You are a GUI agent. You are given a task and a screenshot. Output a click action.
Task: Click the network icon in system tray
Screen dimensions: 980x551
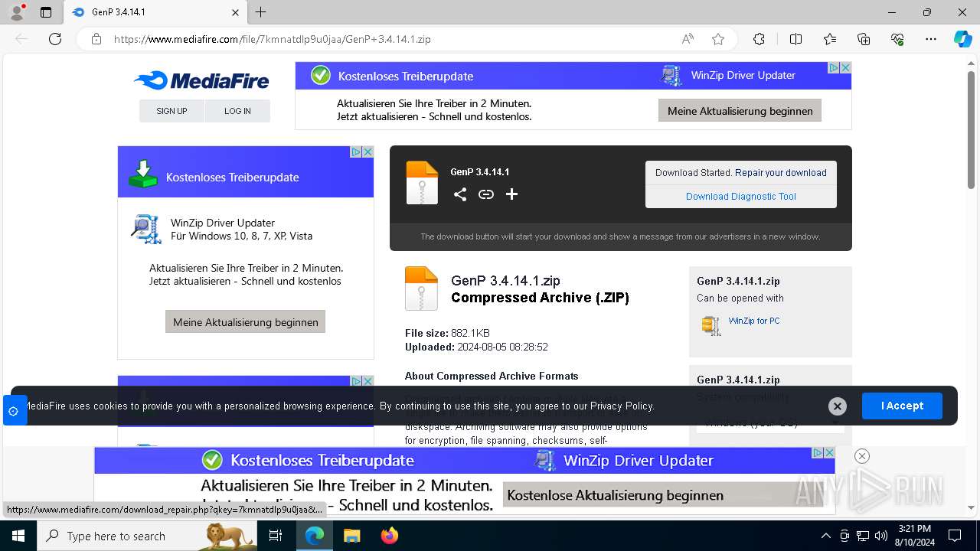point(863,536)
